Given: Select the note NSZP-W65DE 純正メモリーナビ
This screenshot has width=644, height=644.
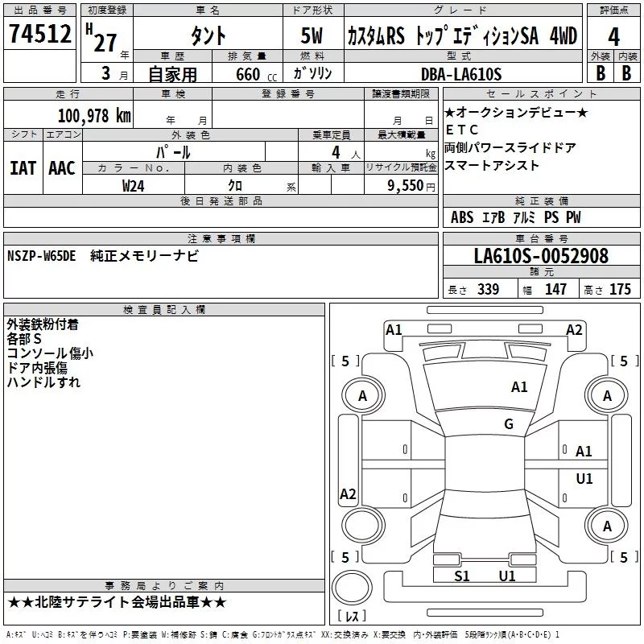Looking at the screenshot, I should [103, 256].
